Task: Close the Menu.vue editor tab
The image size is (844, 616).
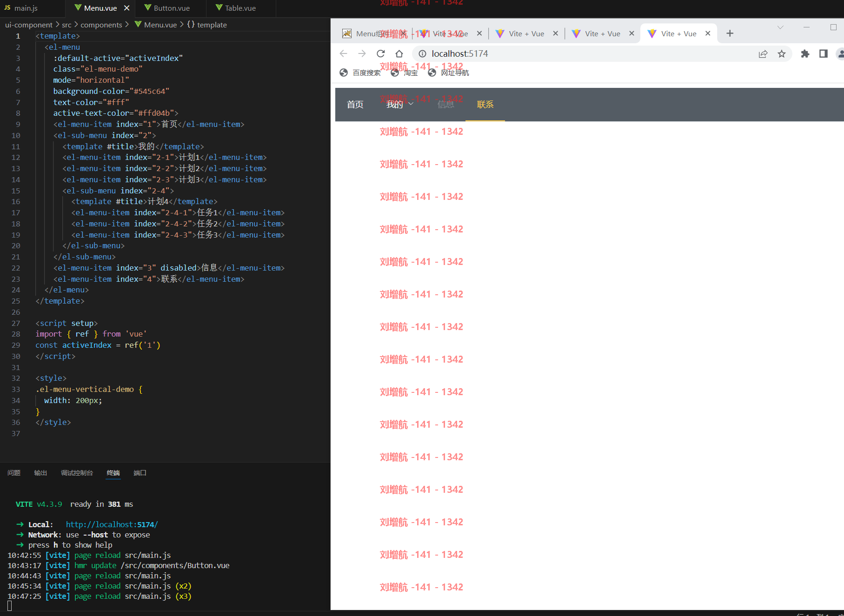Action: (126, 8)
